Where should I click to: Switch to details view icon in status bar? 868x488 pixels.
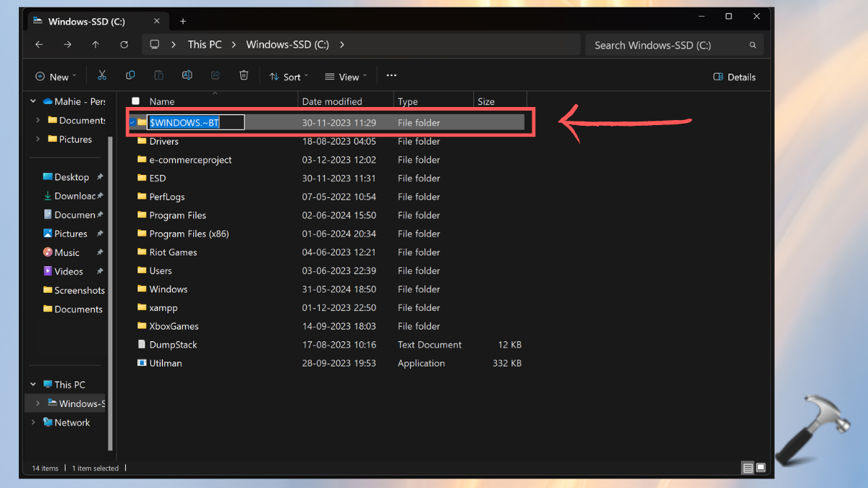[748, 468]
